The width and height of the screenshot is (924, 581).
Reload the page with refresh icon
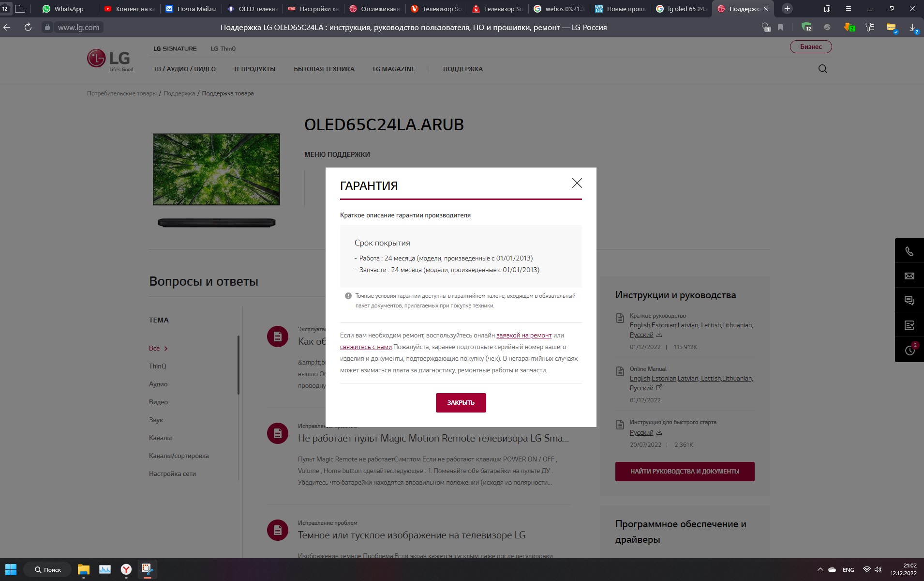pos(28,28)
